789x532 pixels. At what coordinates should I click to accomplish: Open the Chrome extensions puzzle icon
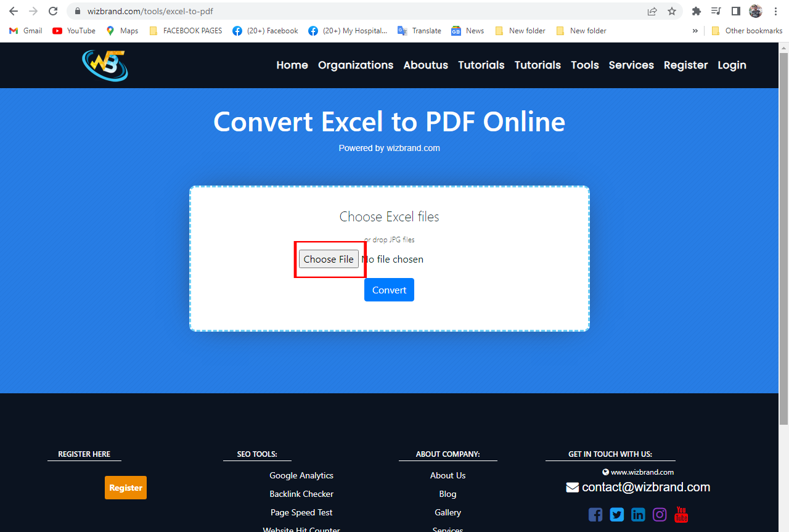697,11
